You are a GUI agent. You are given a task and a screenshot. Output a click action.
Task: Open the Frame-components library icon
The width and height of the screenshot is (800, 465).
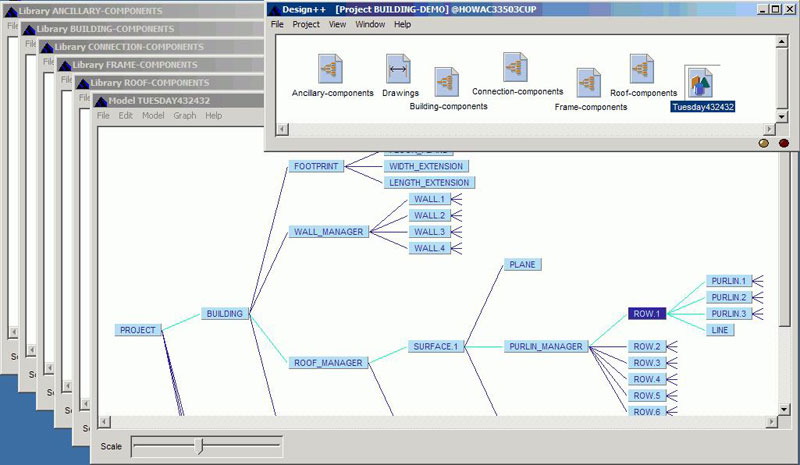click(589, 82)
